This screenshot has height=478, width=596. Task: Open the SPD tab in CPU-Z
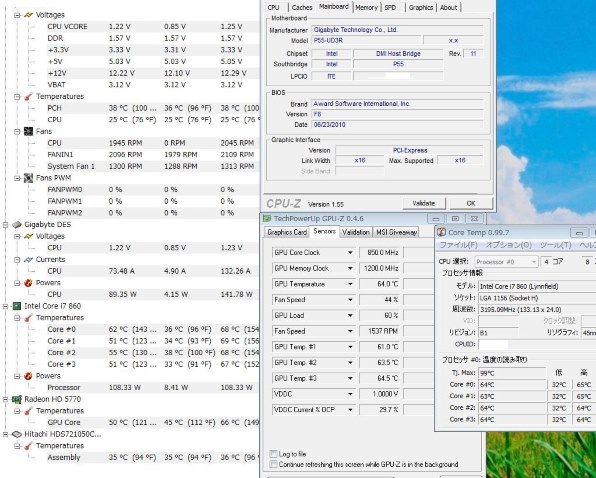390,8
